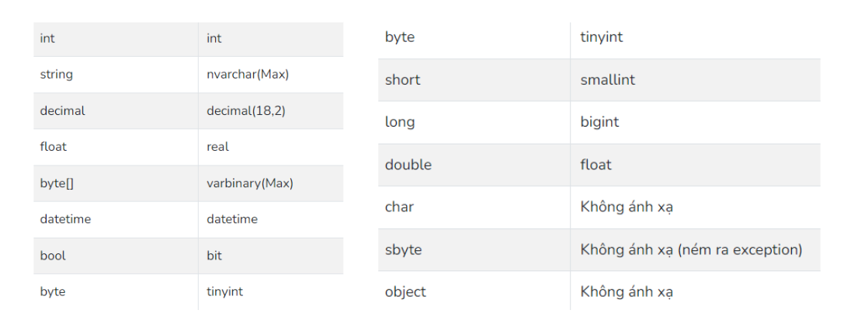Click the char type cell

point(399,207)
